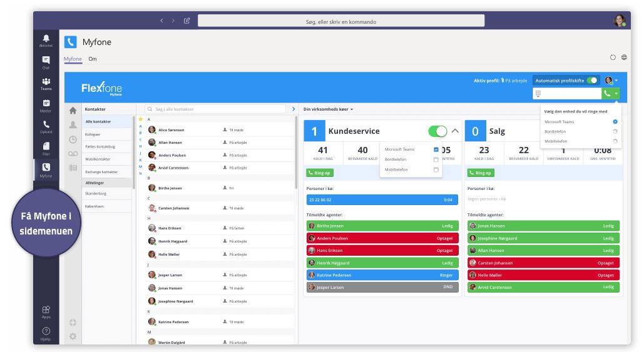Click the Teams profile avatar
The width and height of the screenshot is (644, 352).
620,21
